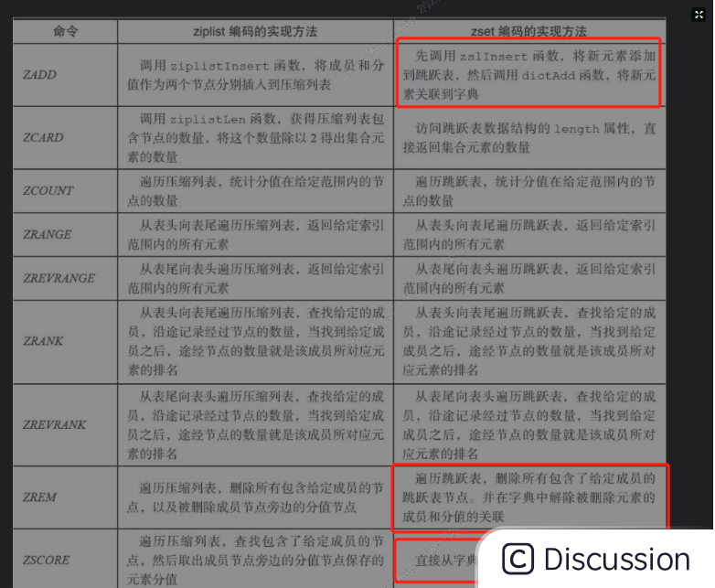
Task: Select the ZREVRANGE command cell
Action: 66,278
